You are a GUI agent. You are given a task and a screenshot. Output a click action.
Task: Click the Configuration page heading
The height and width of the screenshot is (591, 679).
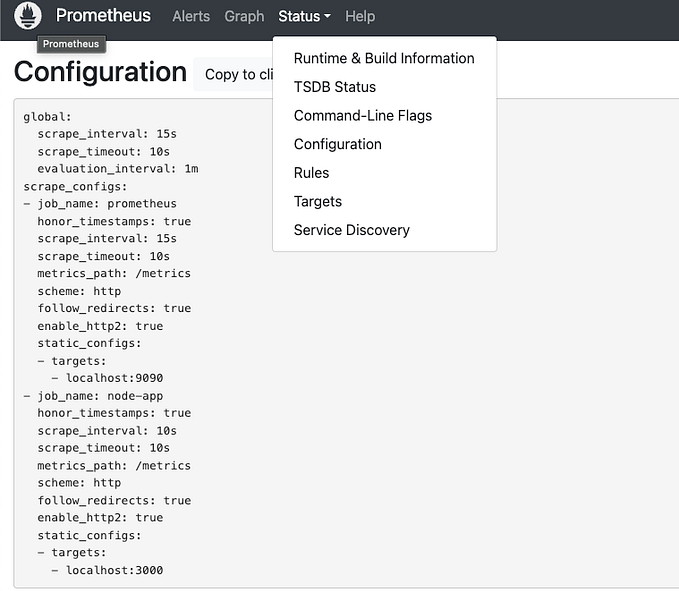(100, 71)
